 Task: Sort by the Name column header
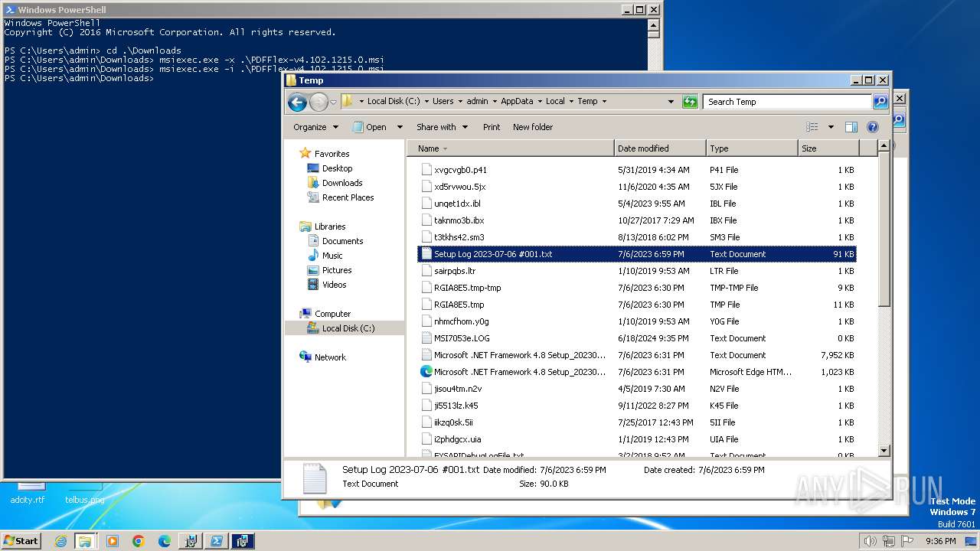tap(511, 148)
